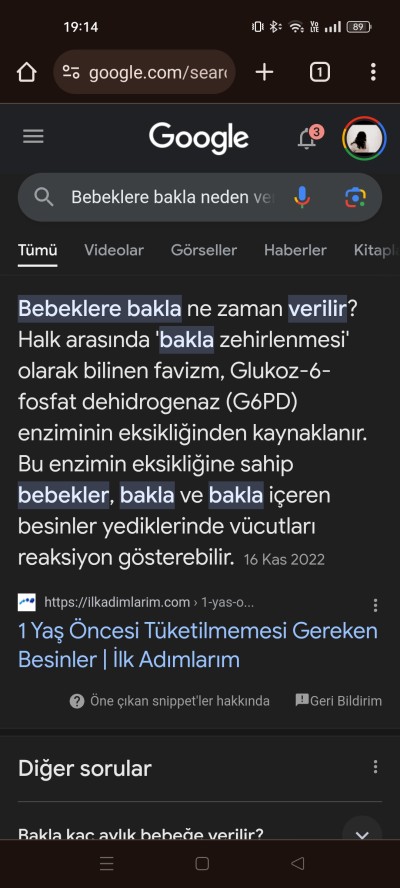Open Chrome three-dot overflow menu
Viewport: 400px width, 888px height.
[372, 72]
